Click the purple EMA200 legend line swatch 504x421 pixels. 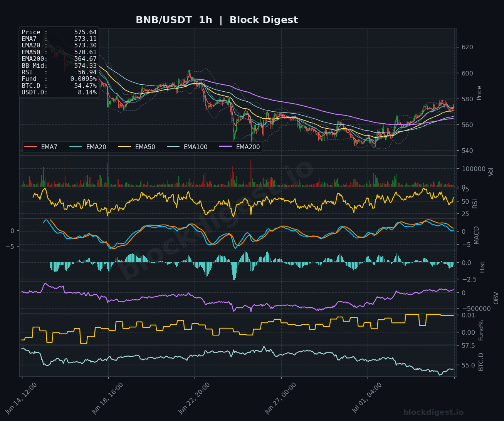pos(226,147)
